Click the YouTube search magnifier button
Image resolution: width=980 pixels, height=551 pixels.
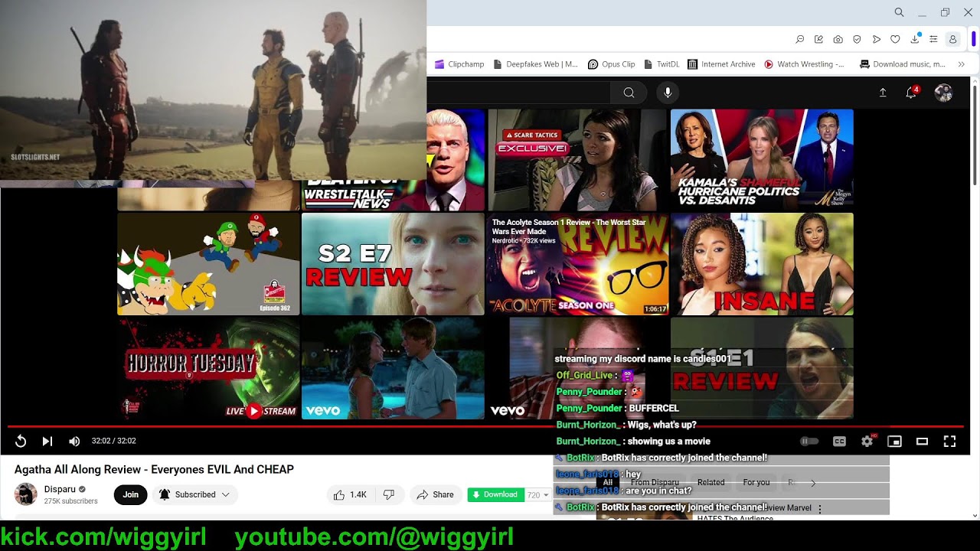(629, 93)
